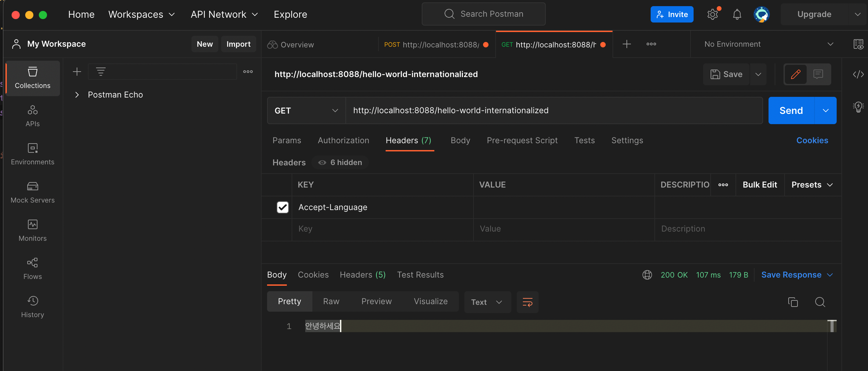Search within the response body
The height and width of the screenshot is (371, 868).
pyautogui.click(x=820, y=302)
